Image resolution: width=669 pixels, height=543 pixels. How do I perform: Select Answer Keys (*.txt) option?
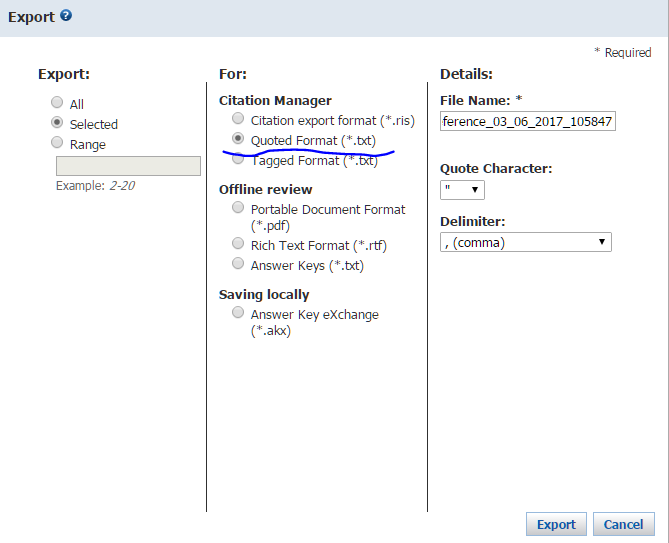pos(238,263)
